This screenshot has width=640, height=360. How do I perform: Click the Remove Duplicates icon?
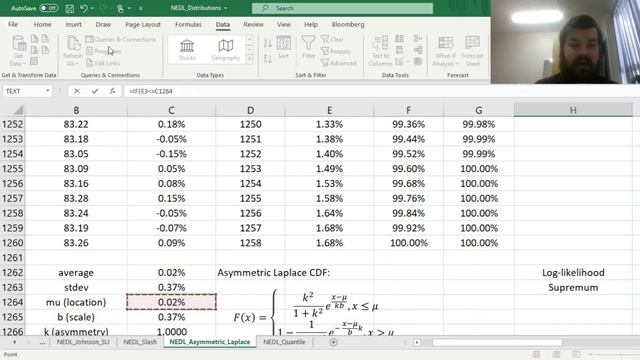coord(399,50)
